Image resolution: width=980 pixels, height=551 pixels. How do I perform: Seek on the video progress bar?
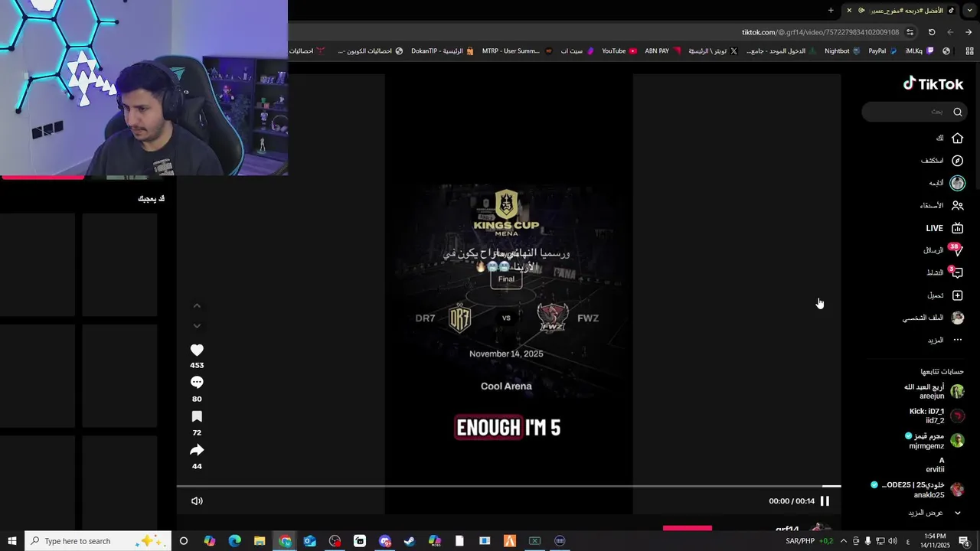508,486
